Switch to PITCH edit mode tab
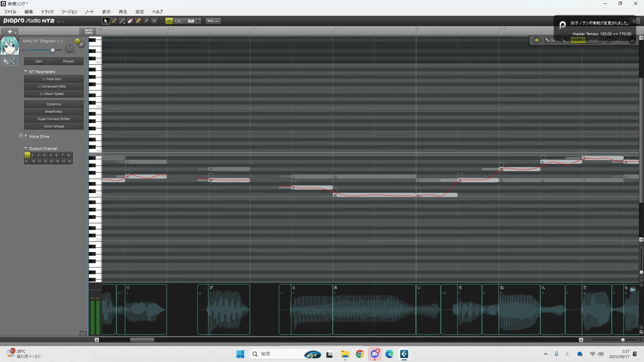Image resolution: width=644 pixels, height=362 pixels. coord(593,40)
